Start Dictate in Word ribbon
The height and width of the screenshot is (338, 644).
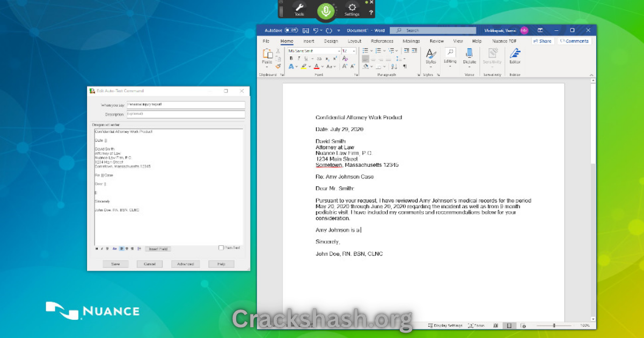(x=470, y=56)
